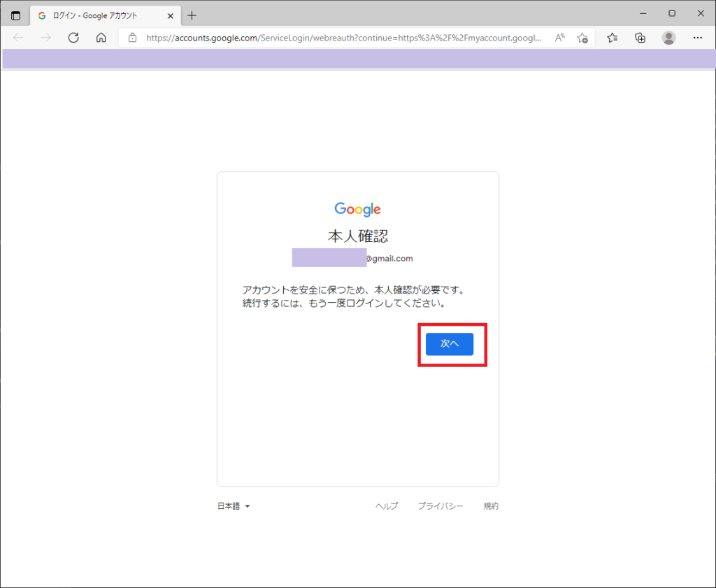Open the Favorites panel
716x588 pixels.
pos(612,38)
